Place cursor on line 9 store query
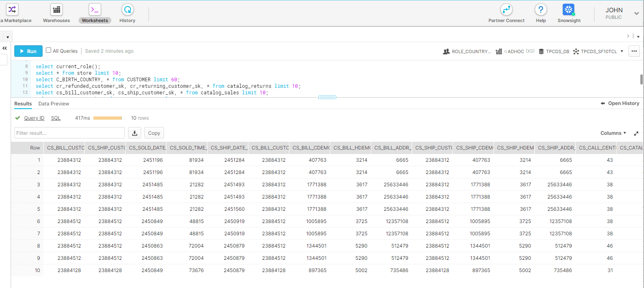This screenshot has height=288, width=644. [x=78, y=73]
